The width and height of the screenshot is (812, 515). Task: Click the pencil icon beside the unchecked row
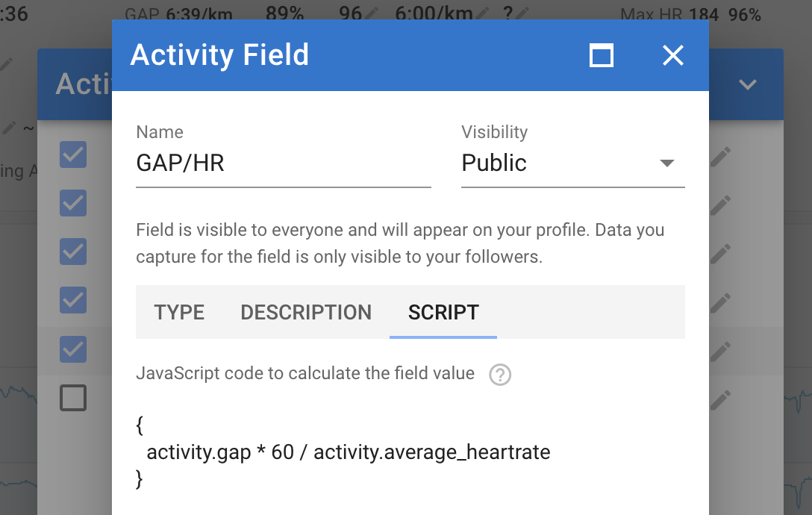(x=720, y=399)
